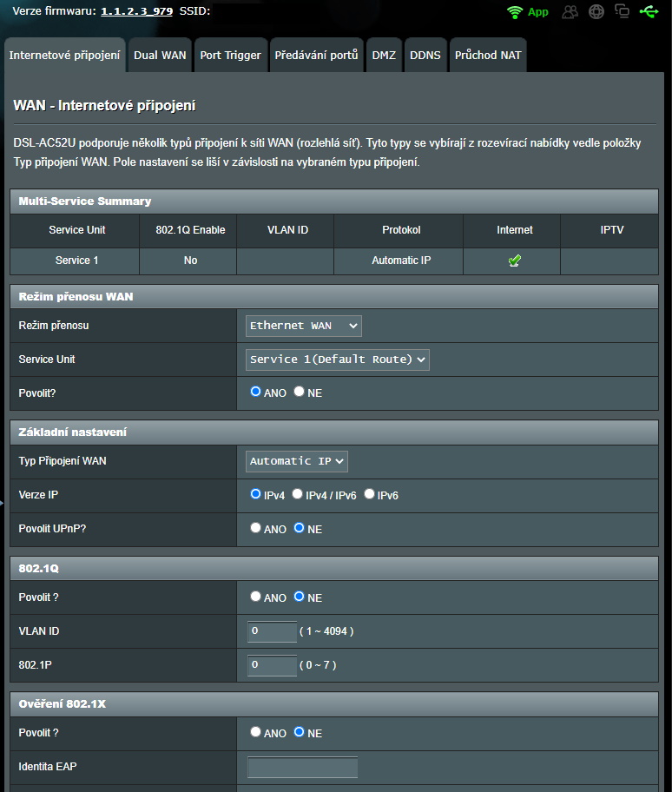Select the IPv4 / IPv6 radio option

click(x=298, y=494)
